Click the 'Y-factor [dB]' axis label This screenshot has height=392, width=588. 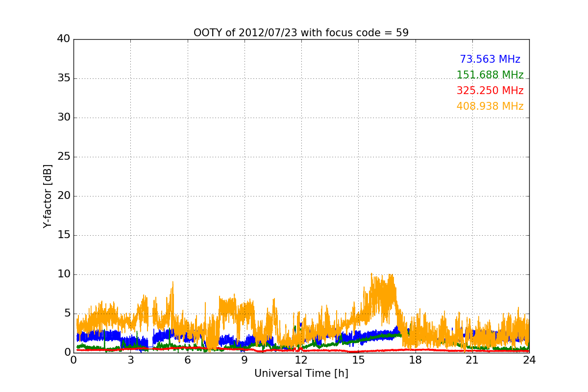47,196
